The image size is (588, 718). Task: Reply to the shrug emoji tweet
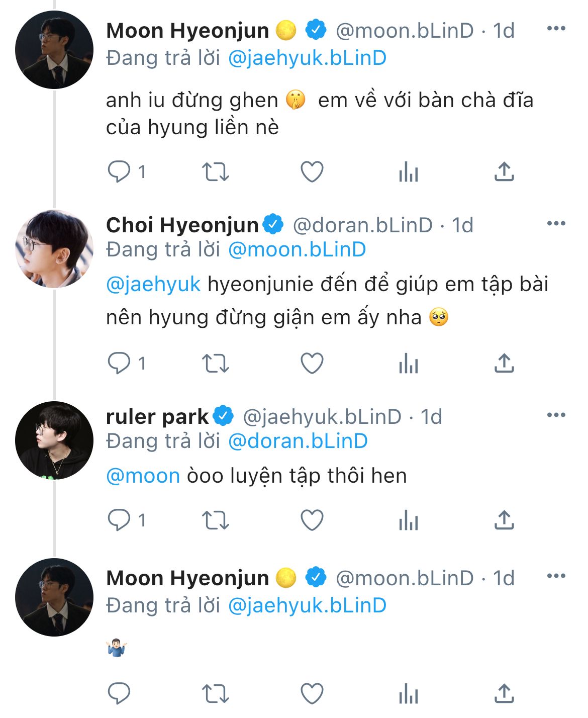coord(119,694)
